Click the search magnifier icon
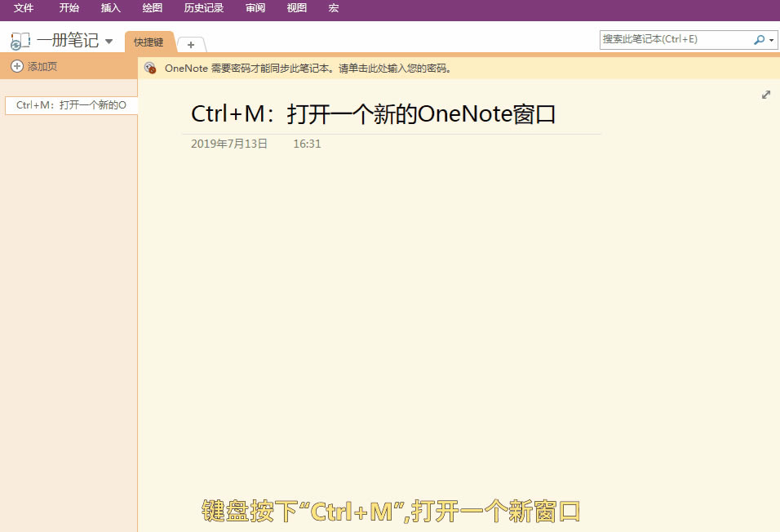This screenshot has width=780, height=532. (757, 39)
